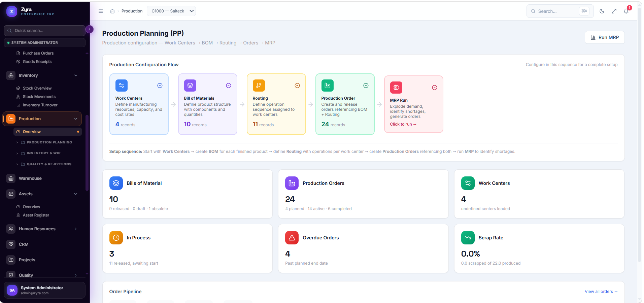
Task: Open the 'View all orders →' link
Action: [601, 292]
